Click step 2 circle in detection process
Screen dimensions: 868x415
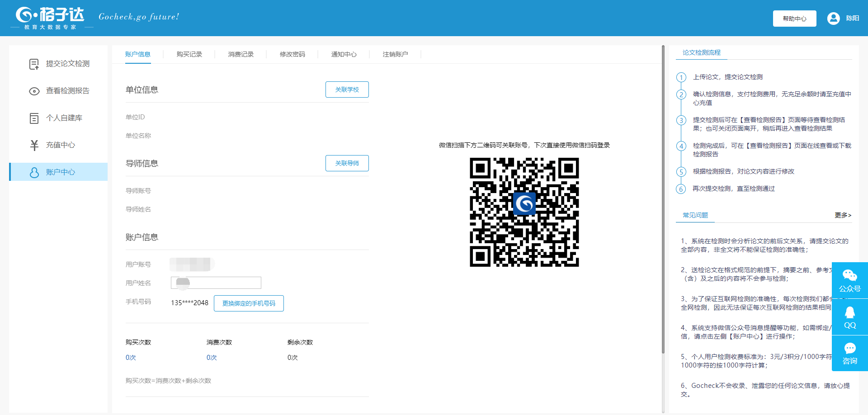[x=681, y=94]
